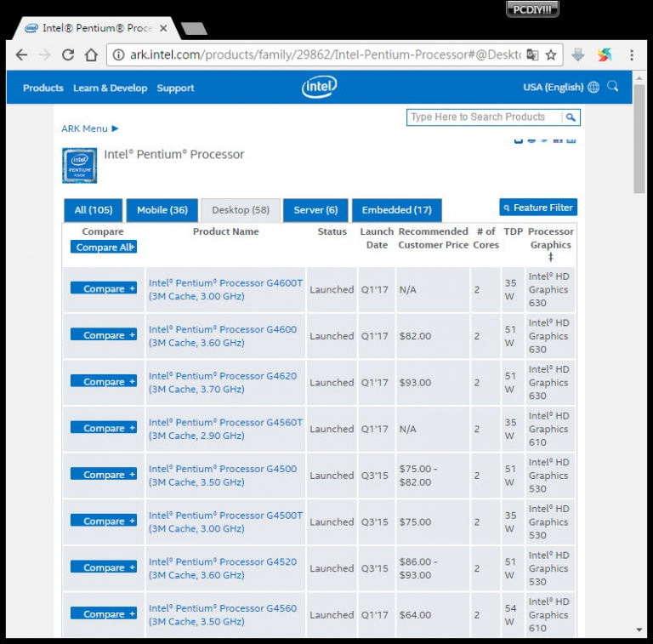This screenshot has width=653, height=644.
Task: Select USA (English) language link
Action: tap(553, 87)
